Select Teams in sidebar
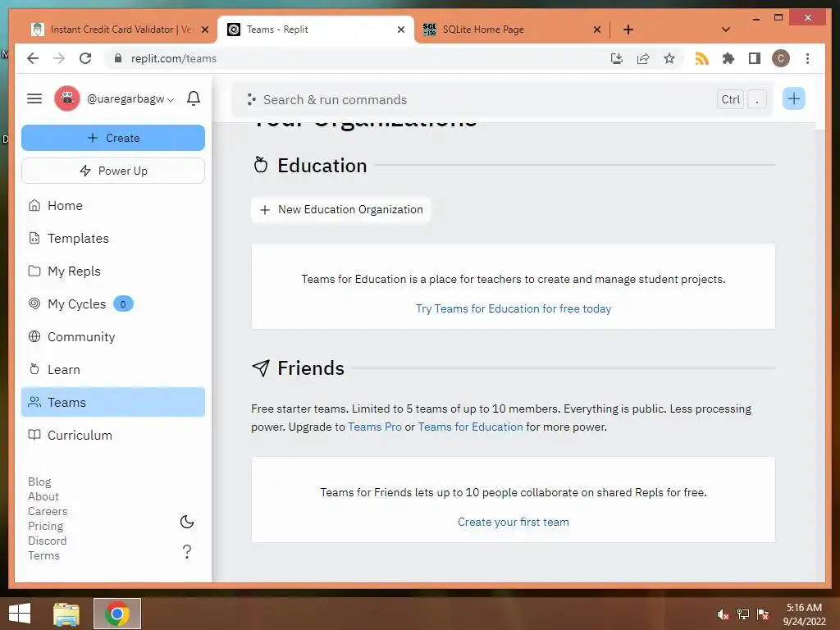The image size is (840, 630). 113,402
